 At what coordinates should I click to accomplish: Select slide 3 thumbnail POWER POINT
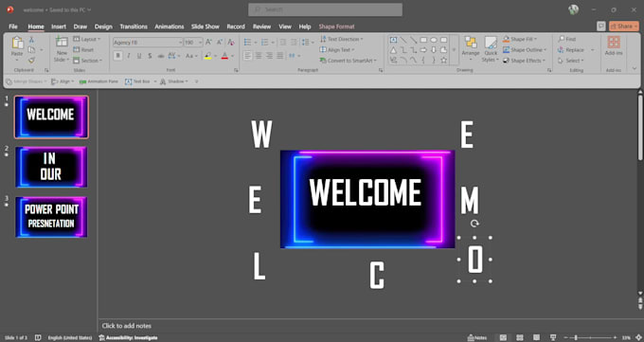pyautogui.click(x=51, y=217)
